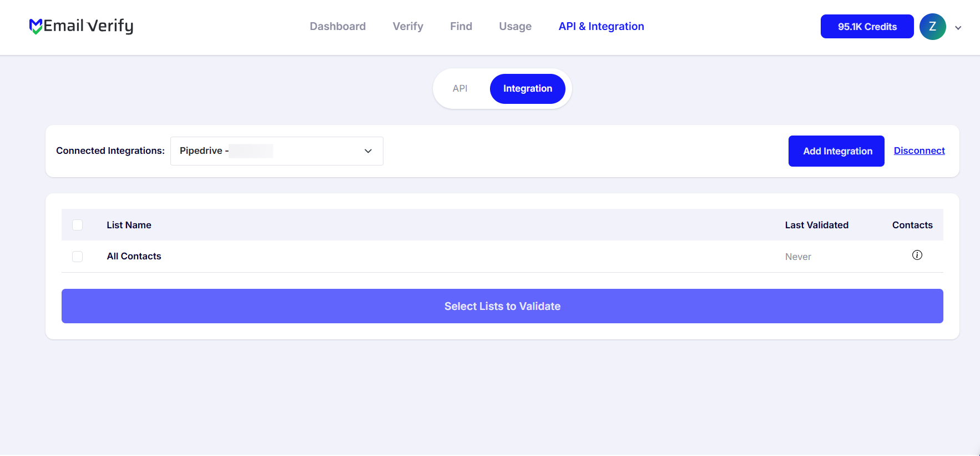Click the Add Integration button
This screenshot has height=456, width=980.
(x=836, y=151)
